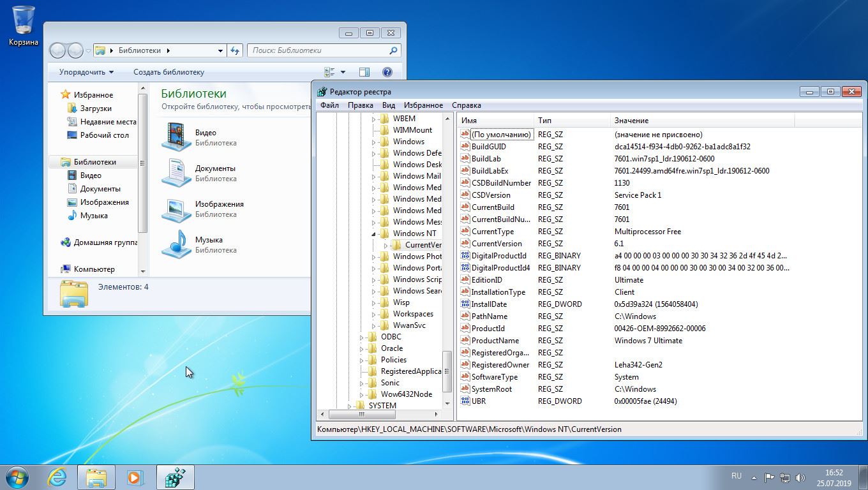Click the Создать библиотеку button
The height and width of the screenshot is (490, 868).
point(168,72)
